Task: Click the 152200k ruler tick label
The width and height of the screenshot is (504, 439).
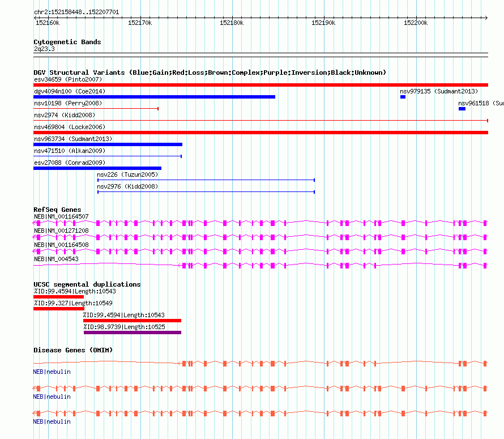Action: [416, 23]
